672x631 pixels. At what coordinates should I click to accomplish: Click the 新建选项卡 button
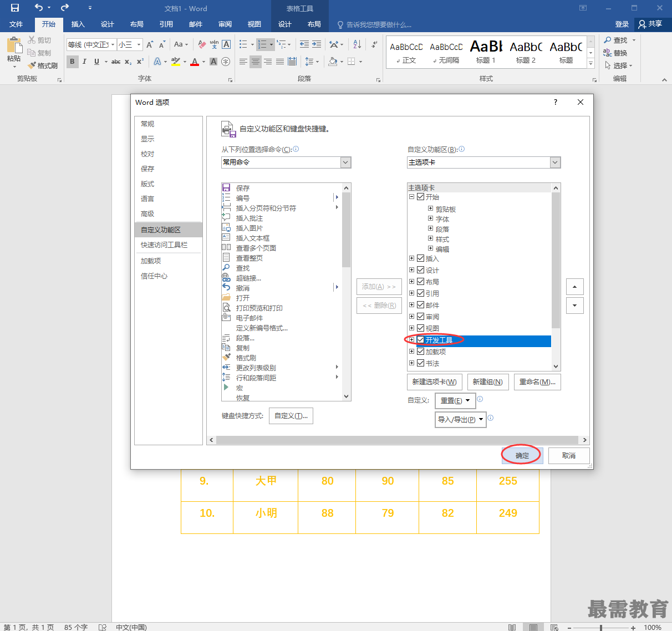(x=435, y=382)
